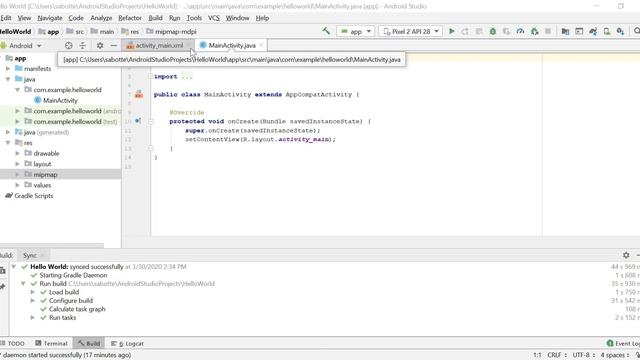Expand the Run tasks node
Viewport: 640px width, 360px height.
click(x=33, y=318)
